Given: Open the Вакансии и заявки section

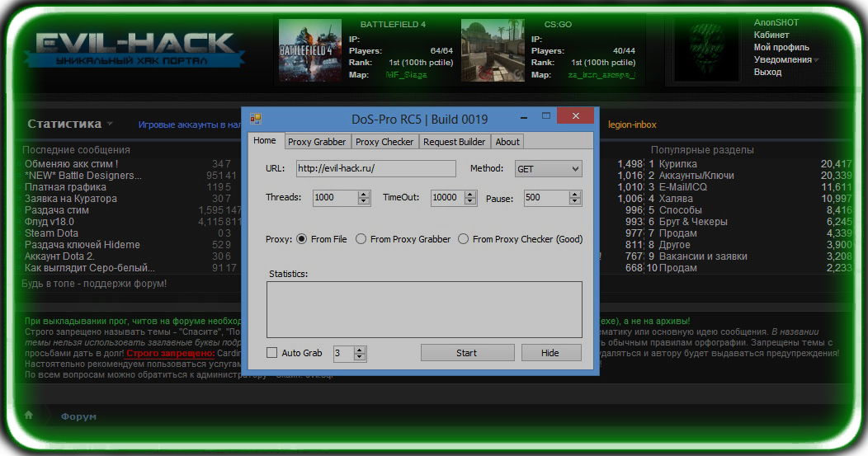Looking at the screenshot, I should tap(703, 256).
